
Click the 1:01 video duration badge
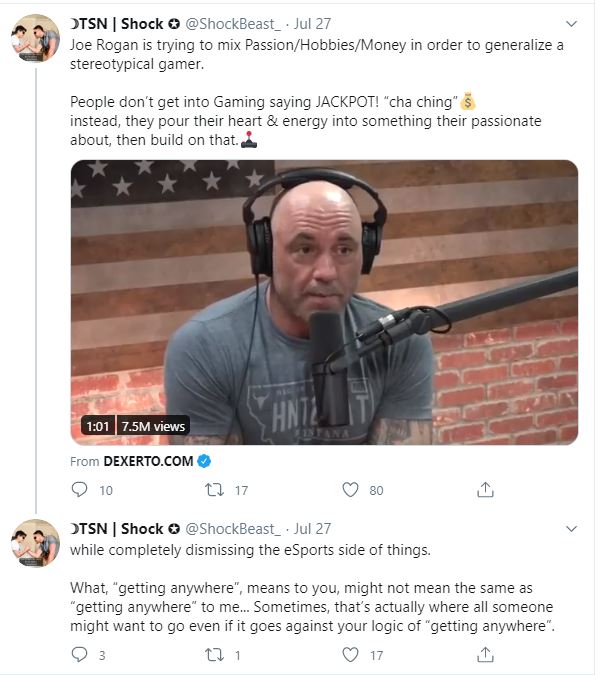[x=97, y=426]
